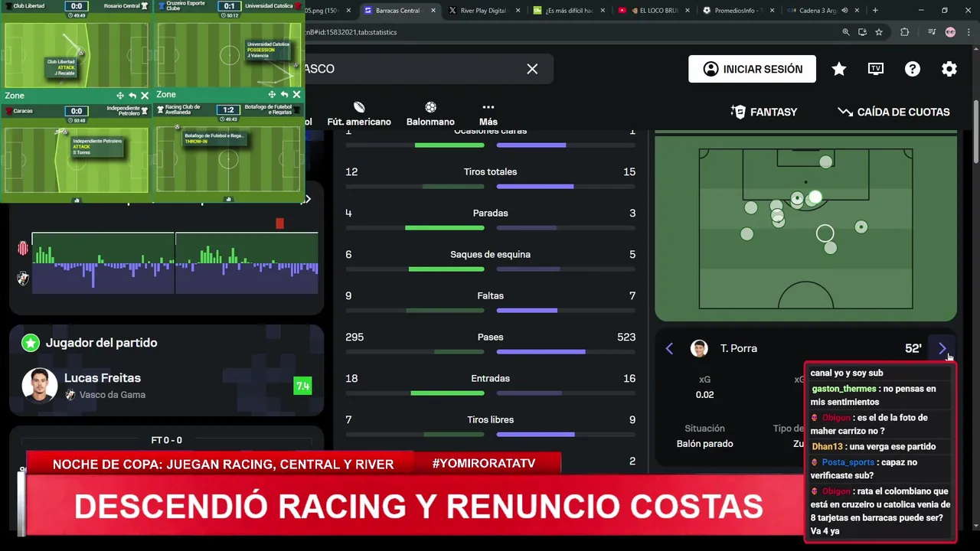
Task: Click the Vasco da Gama team link
Action: point(113,395)
